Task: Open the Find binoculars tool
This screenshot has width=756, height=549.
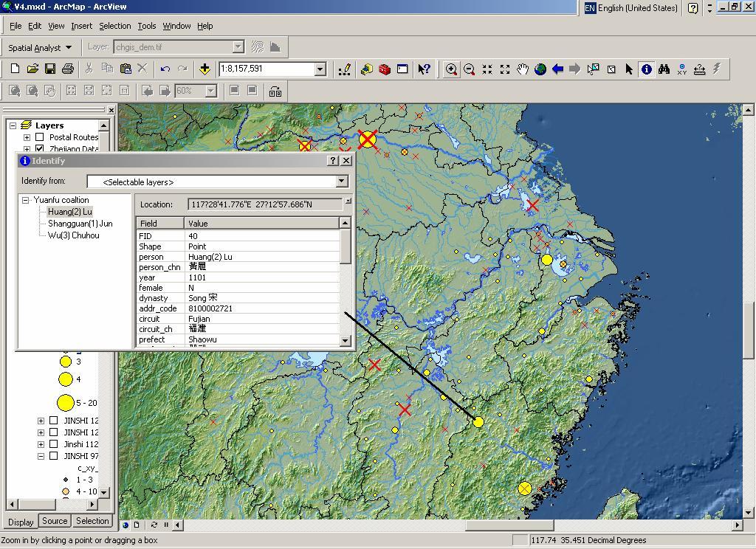Action: tap(664, 69)
